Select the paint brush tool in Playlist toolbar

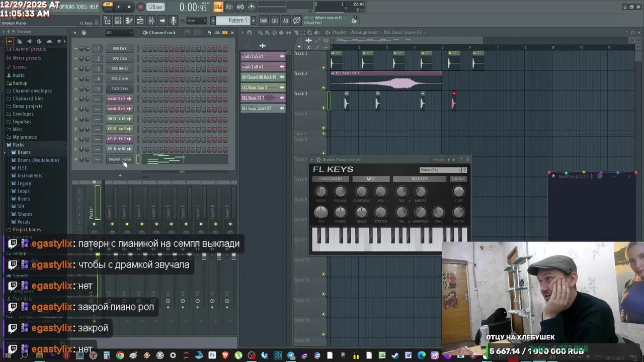coord(268,33)
